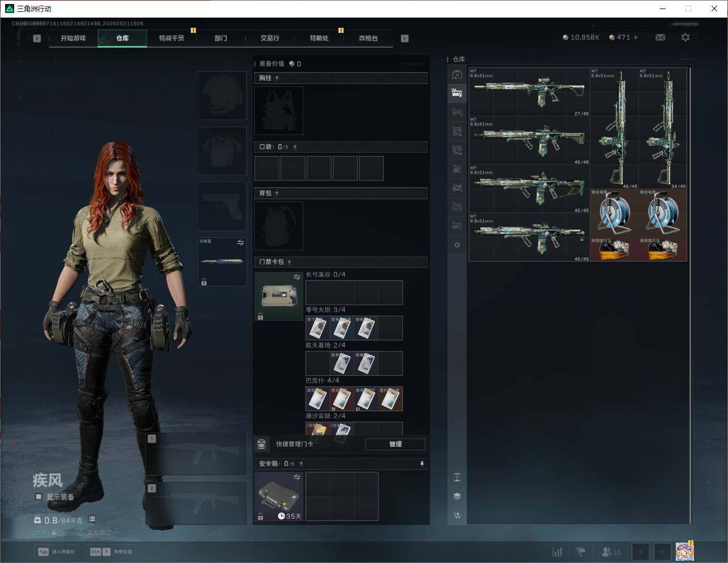Click the right arrow after 改枪台 tab
This screenshot has width=728, height=563.
tap(405, 39)
